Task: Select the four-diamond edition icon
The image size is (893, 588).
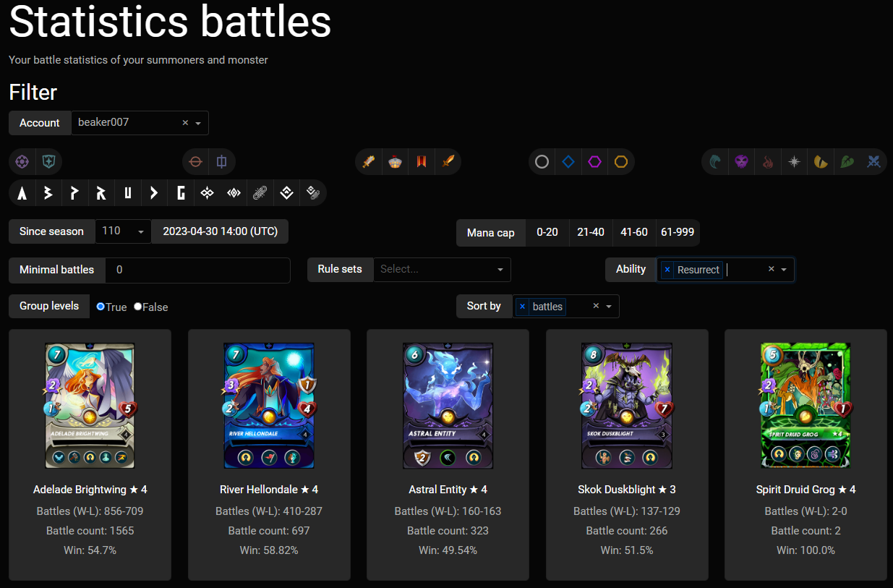Action: [208, 193]
